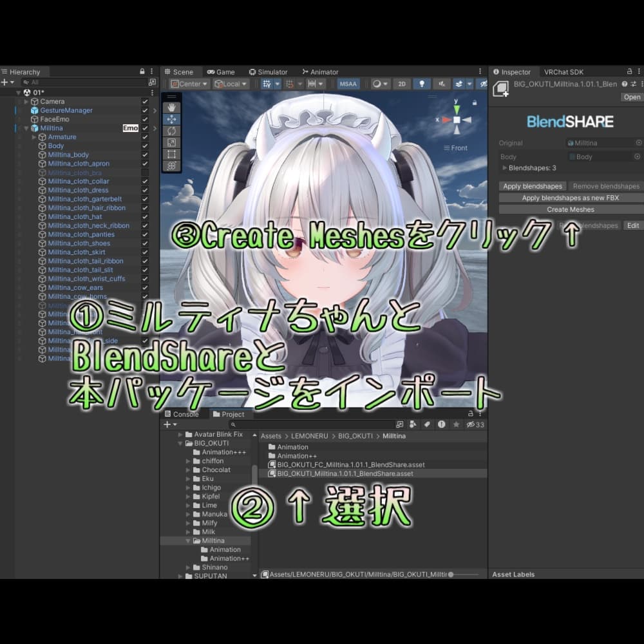Select the Scale tool
The width and height of the screenshot is (644, 644).
(171, 142)
